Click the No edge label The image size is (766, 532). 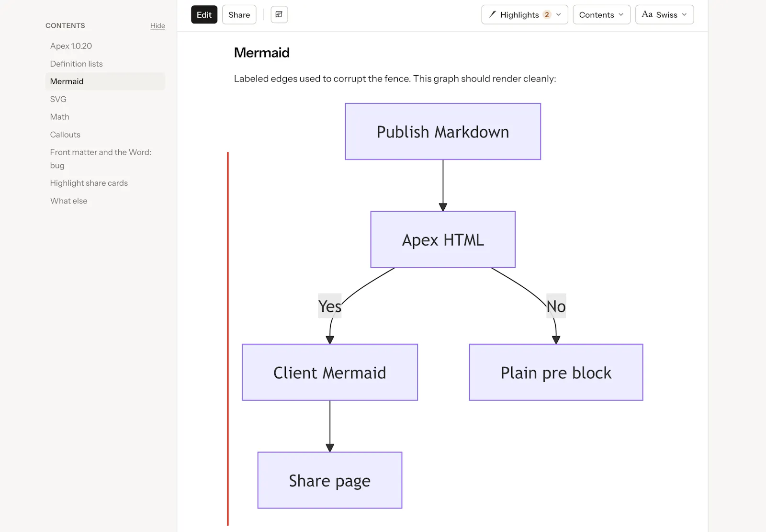tap(556, 306)
